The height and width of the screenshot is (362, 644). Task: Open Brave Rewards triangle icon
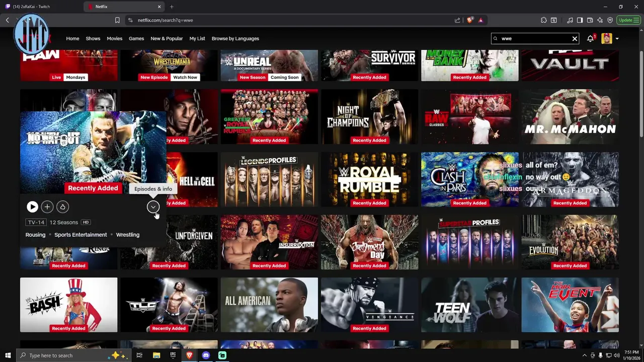(480, 20)
